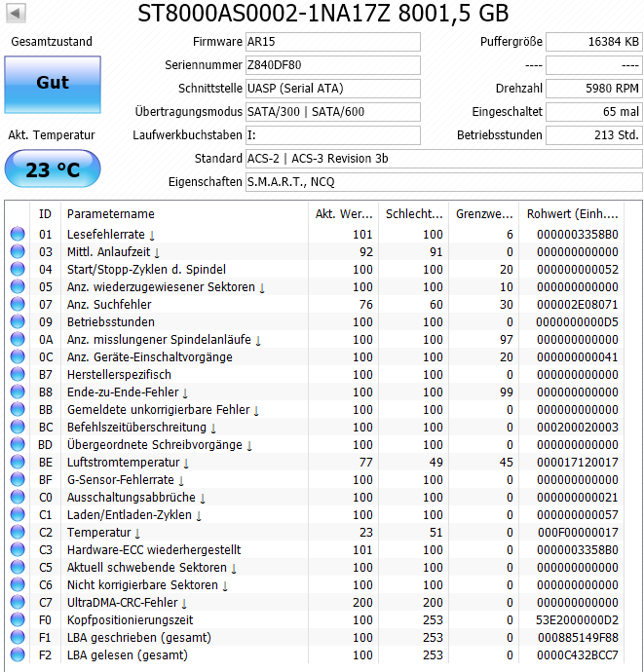Select status icon for Betriebsstunden attribute row

(x=18, y=321)
